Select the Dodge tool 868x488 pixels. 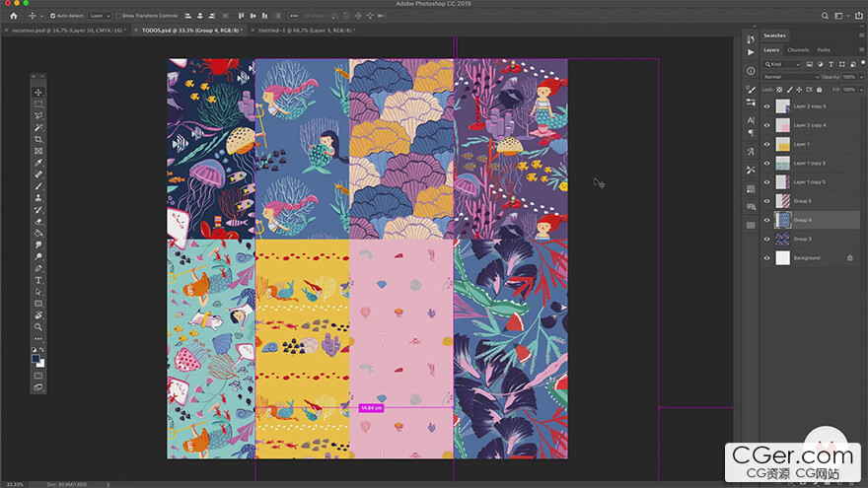pyautogui.click(x=38, y=256)
